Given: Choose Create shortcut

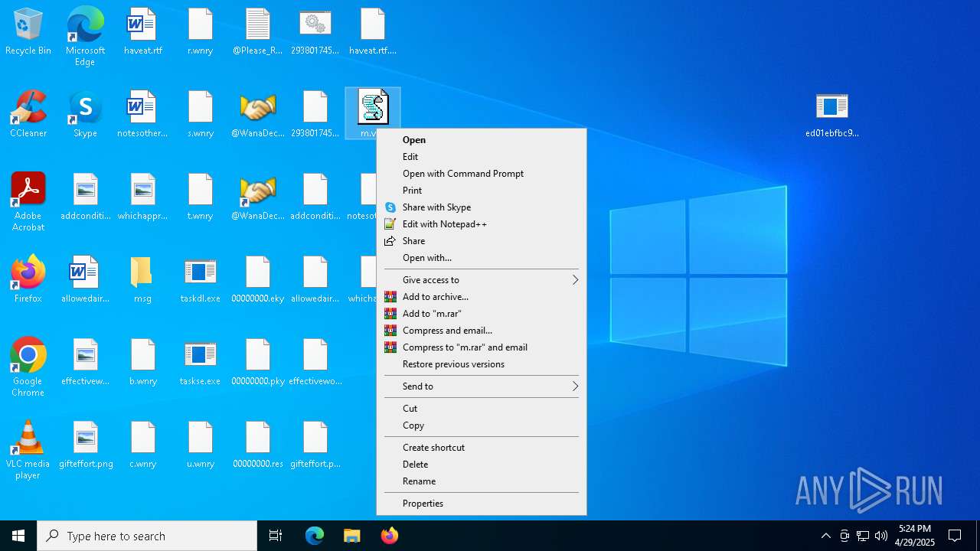Looking at the screenshot, I should (482, 448).
